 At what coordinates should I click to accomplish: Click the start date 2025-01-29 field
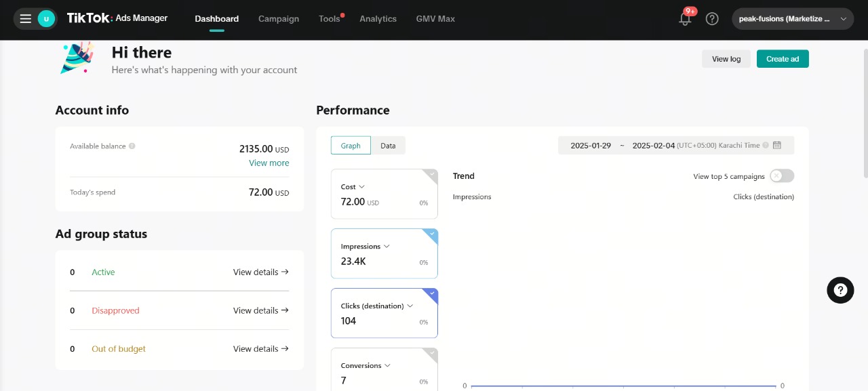591,146
